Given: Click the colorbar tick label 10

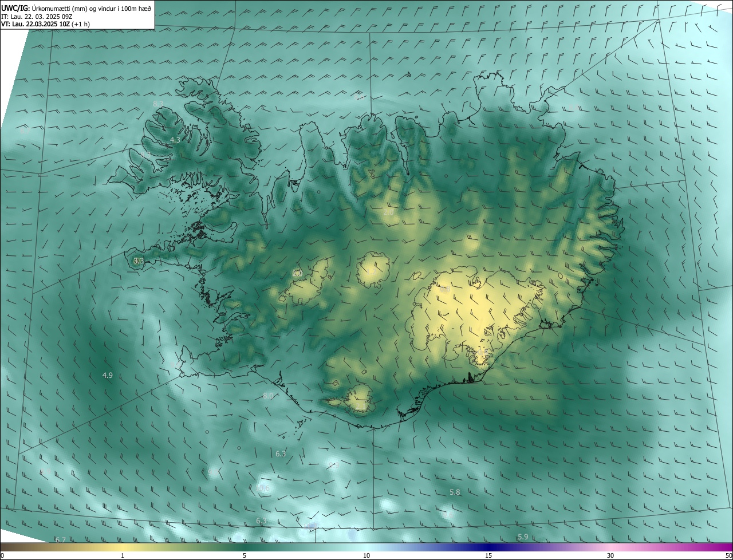Looking at the screenshot, I should coord(366,555).
